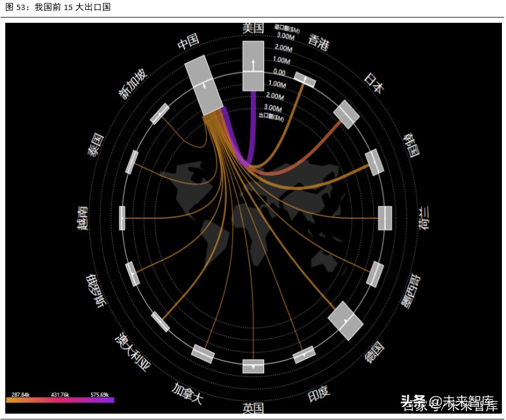Click the orange-purple color scale legend
This screenshot has width=506, height=420.
tap(60, 400)
